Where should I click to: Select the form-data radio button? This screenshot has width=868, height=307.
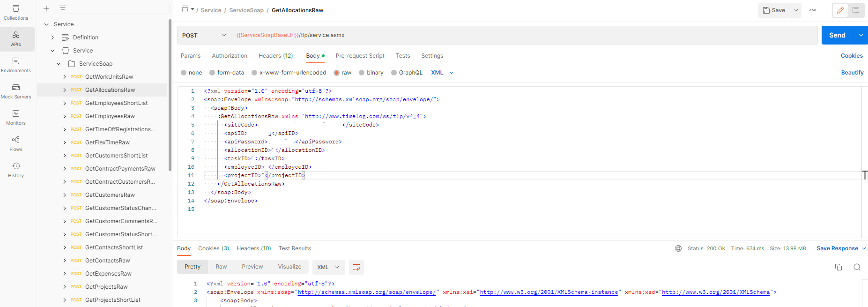tap(212, 73)
